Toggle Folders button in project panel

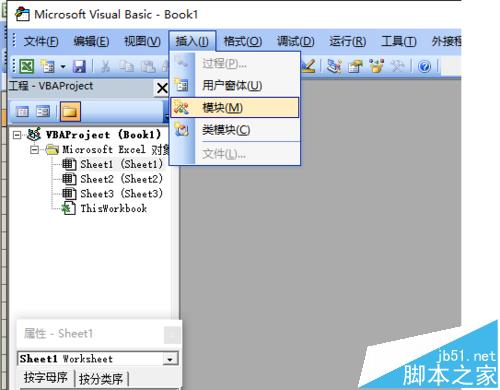point(70,111)
